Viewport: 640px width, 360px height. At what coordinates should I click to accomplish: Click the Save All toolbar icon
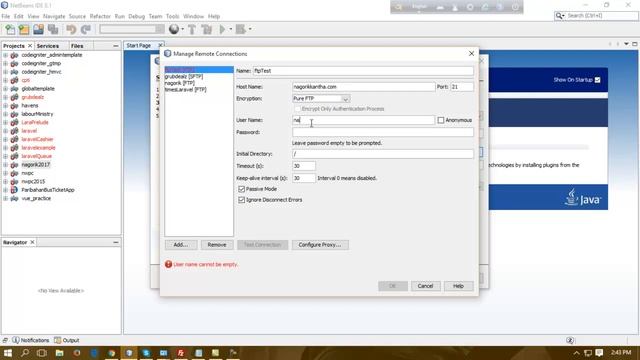point(53,29)
